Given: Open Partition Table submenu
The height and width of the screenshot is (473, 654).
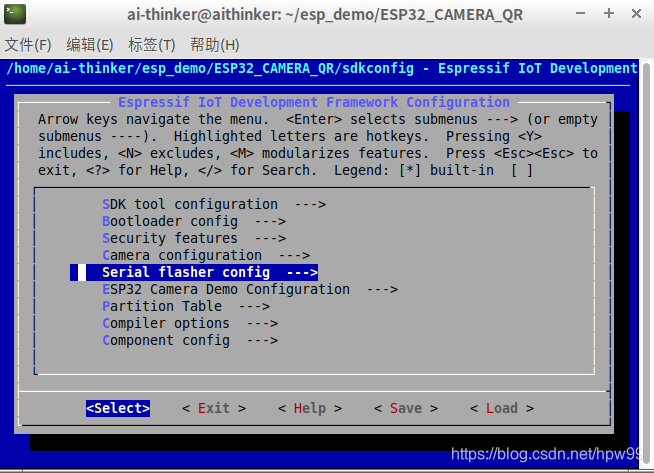Looking at the screenshot, I should coord(186,307).
